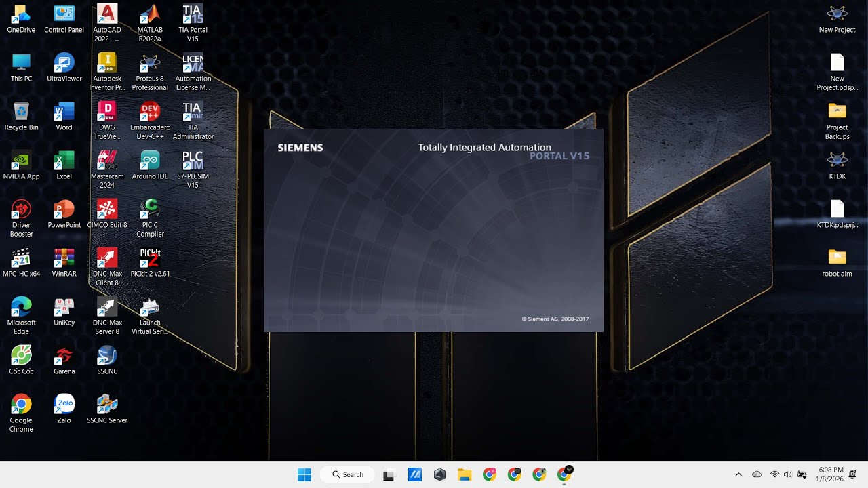Select the CIMCO Edit 8 shortcut
Image resolution: width=868 pixels, height=488 pixels.
[x=107, y=214]
